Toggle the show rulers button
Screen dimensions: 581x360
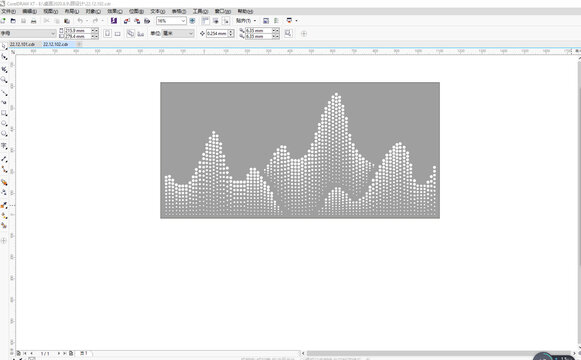(205, 21)
